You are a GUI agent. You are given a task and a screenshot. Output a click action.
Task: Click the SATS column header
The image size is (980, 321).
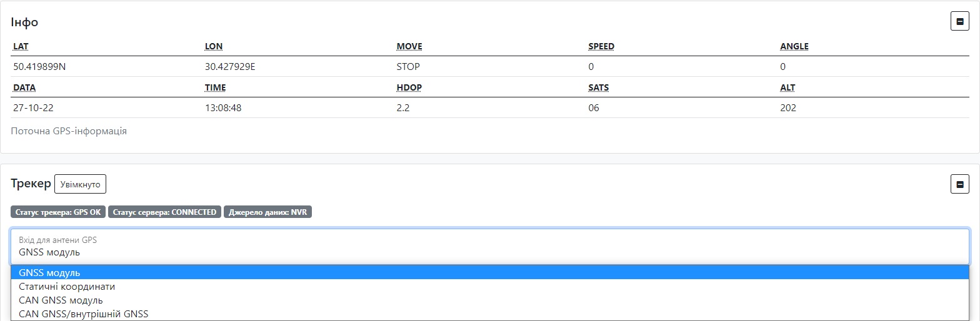(599, 88)
